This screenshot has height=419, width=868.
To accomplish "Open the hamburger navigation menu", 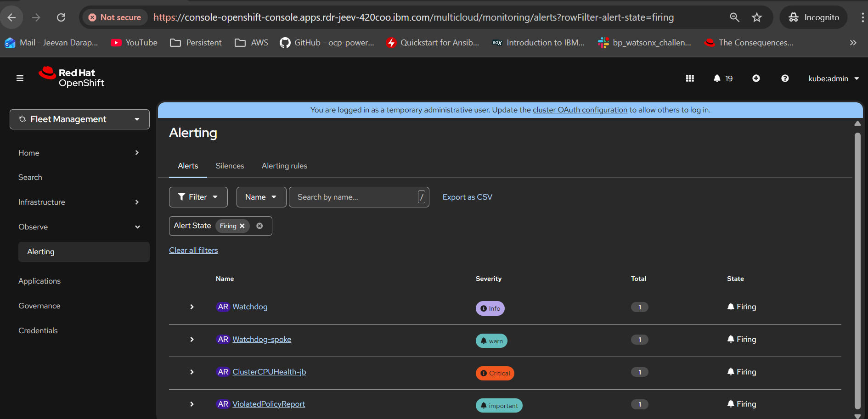I will (20, 78).
